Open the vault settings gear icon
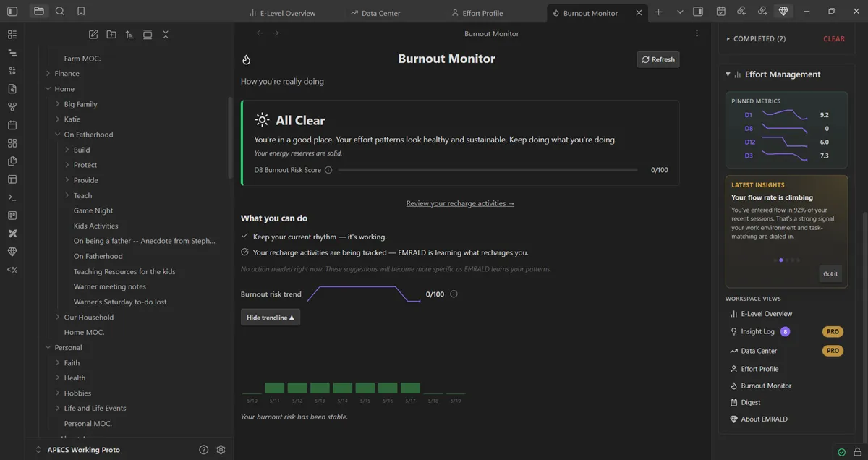 click(221, 450)
